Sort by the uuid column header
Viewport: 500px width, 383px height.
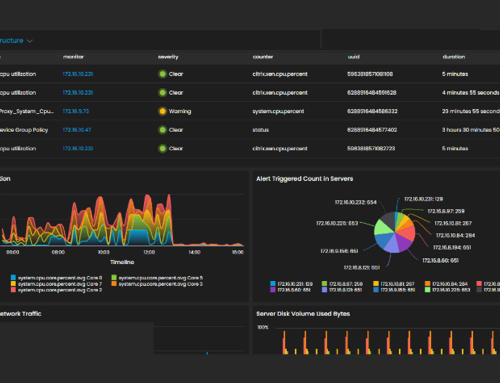354,57
